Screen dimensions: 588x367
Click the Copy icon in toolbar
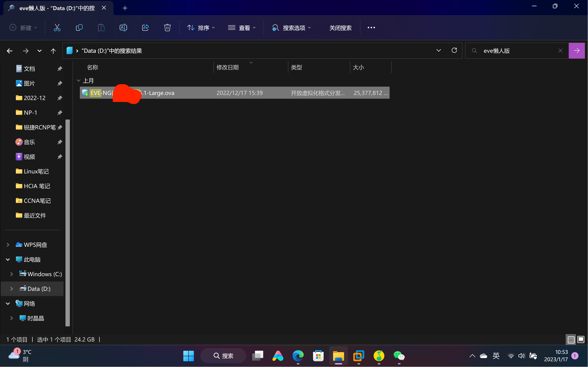point(79,28)
